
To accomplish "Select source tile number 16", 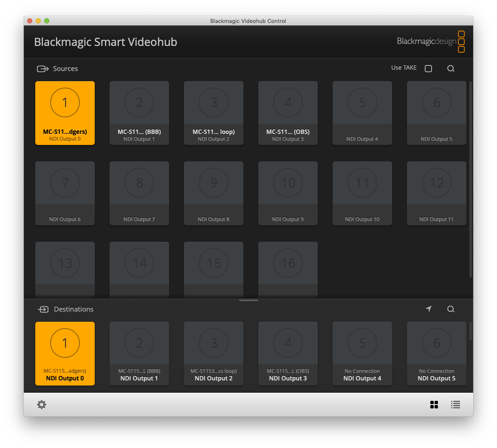I will [x=288, y=270].
